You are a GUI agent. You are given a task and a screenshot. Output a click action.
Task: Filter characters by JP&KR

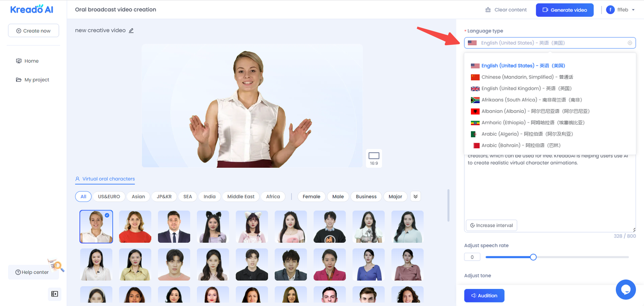pos(164,196)
